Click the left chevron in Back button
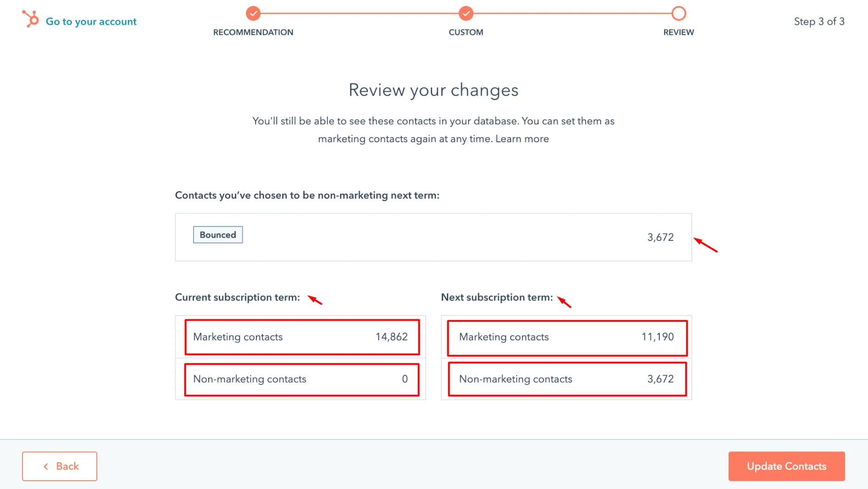The width and height of the screenshot is (868, 489). 46,467
